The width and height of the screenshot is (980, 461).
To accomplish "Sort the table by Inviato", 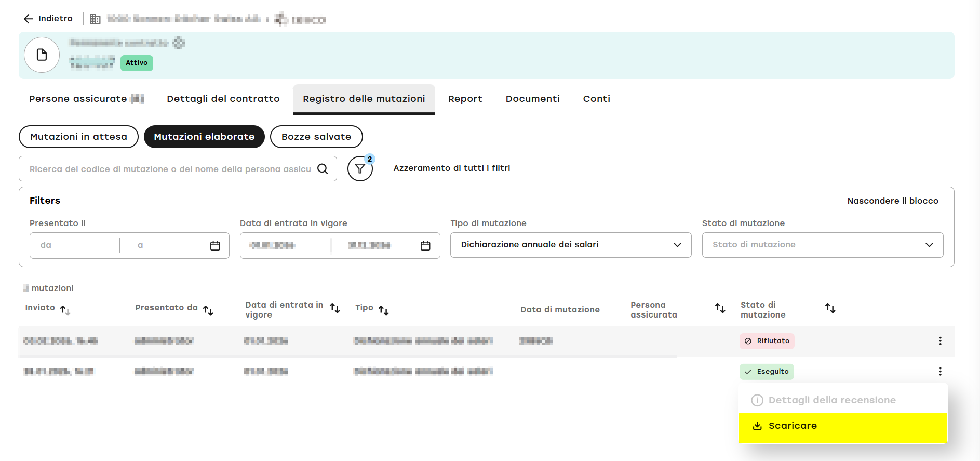I will (x=65, y=310).
